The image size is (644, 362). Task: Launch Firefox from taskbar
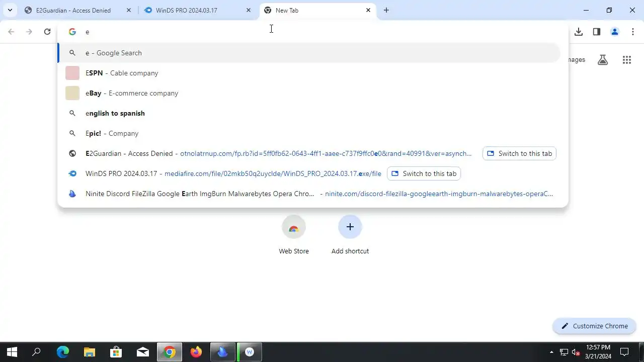[x=196, y=352]
